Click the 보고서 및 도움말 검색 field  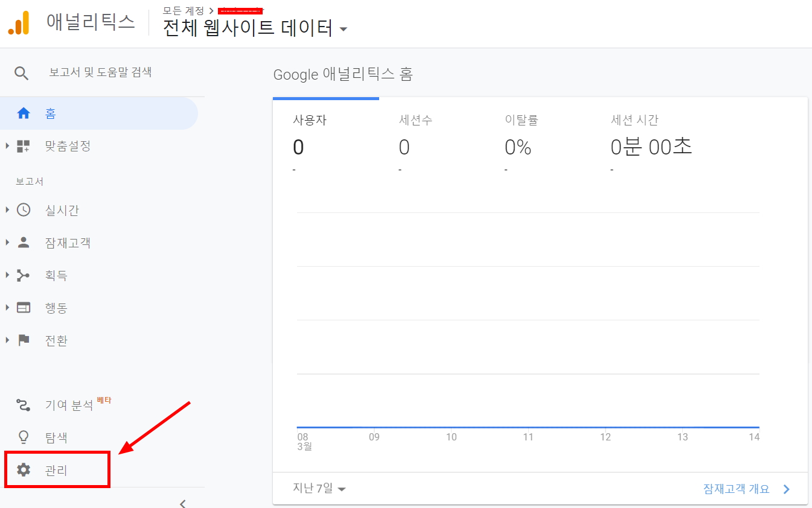tap(100, 72)
